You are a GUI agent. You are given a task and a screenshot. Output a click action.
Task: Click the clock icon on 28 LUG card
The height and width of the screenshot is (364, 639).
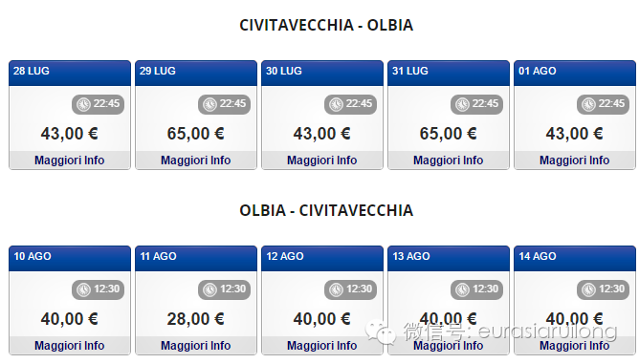click(83, 105)
